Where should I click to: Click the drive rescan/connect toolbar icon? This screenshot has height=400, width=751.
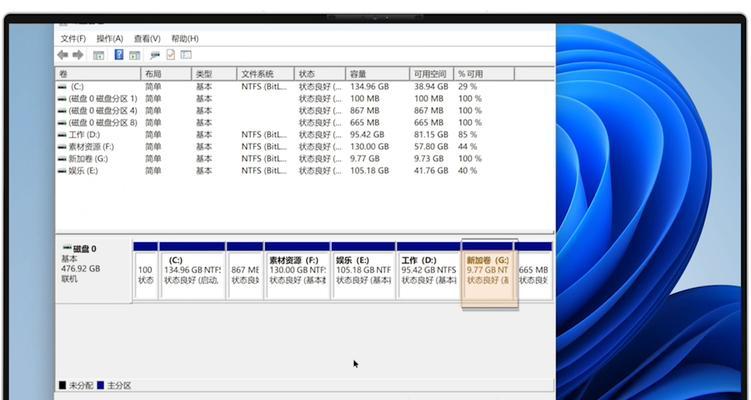click(x=155, y=55)
